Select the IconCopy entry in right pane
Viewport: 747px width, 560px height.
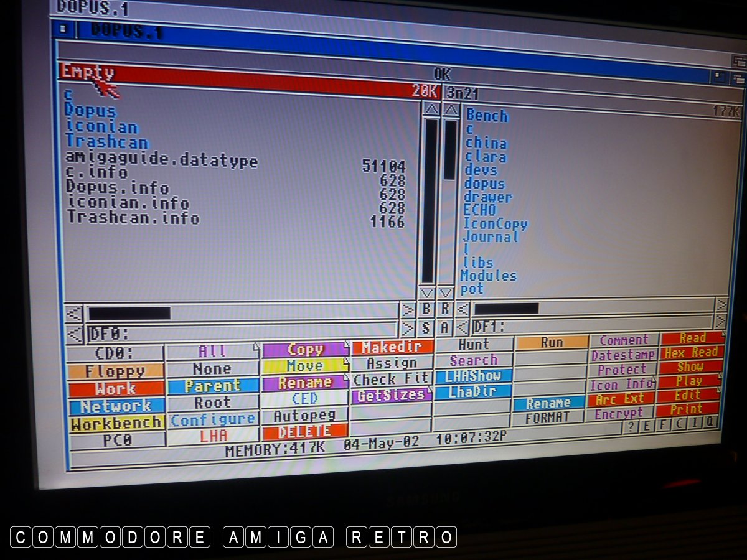495,223
